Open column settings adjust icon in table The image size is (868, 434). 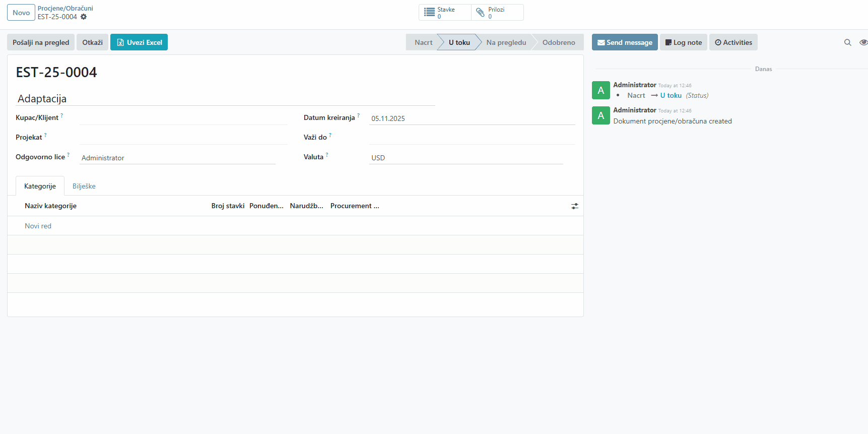[x=574, y=206]
